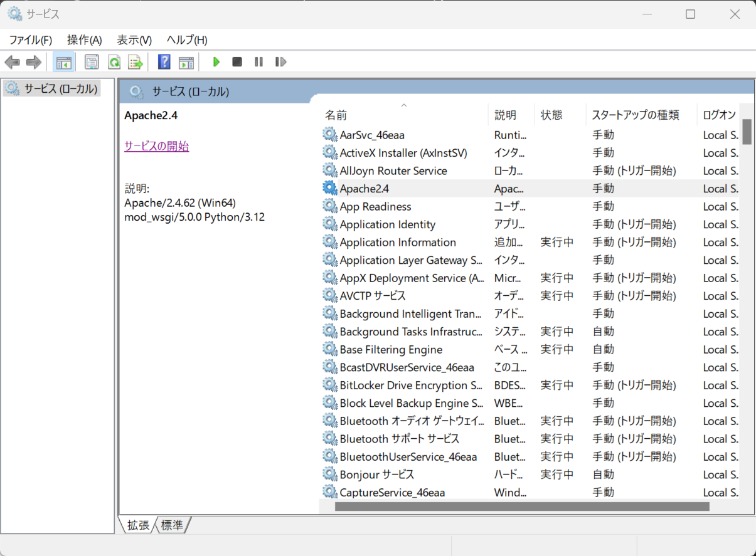Click the green Refresh toolbar icon

point(114,62)
